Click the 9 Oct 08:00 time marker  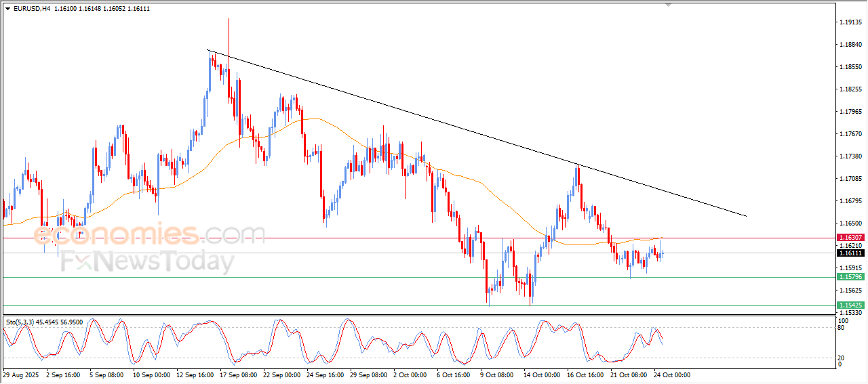tap(498, 375)
